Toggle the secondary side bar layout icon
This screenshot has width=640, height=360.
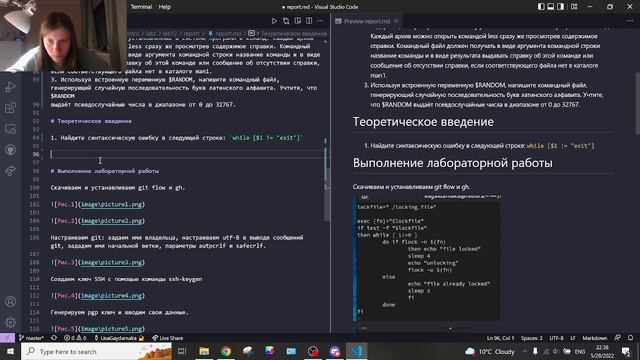pyautogui.click(x=560, y=7)
